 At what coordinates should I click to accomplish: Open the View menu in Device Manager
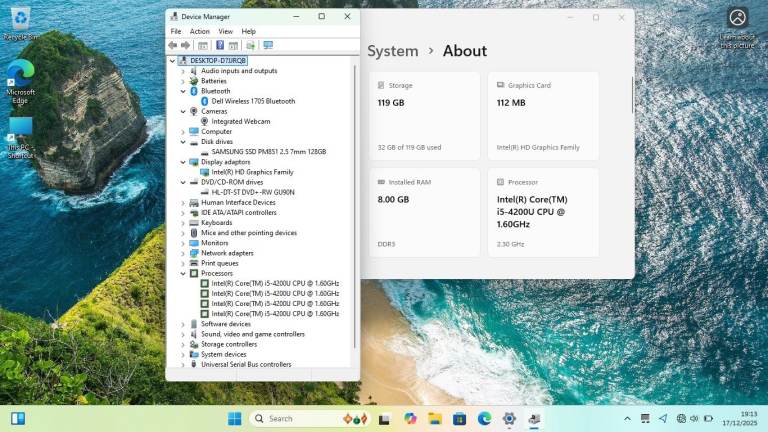point(225,31)
